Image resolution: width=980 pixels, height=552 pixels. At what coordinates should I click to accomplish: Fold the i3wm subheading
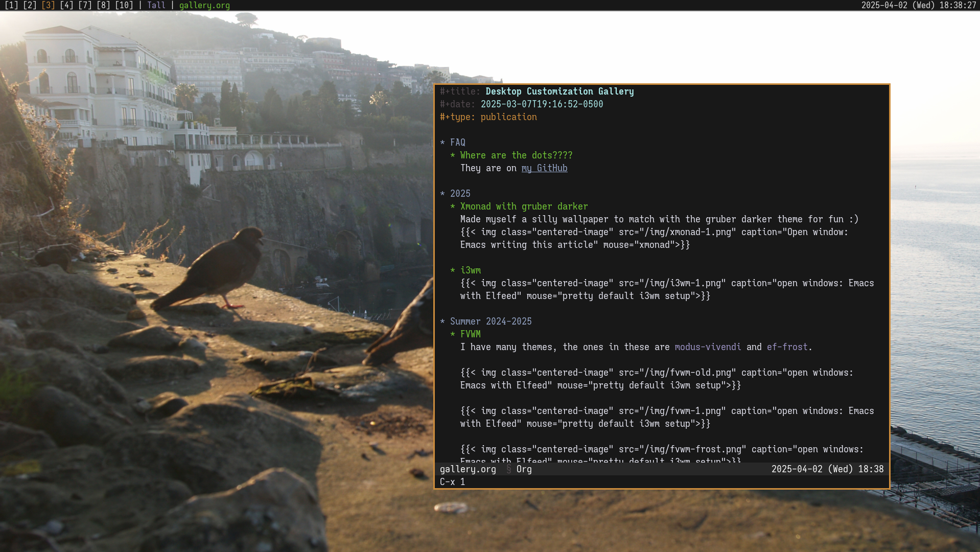tap(465, 270)
